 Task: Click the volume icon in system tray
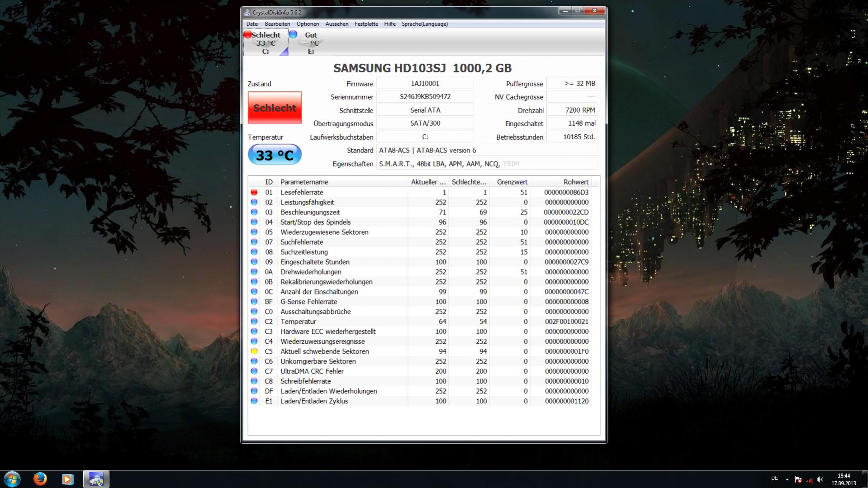point(820,479)
